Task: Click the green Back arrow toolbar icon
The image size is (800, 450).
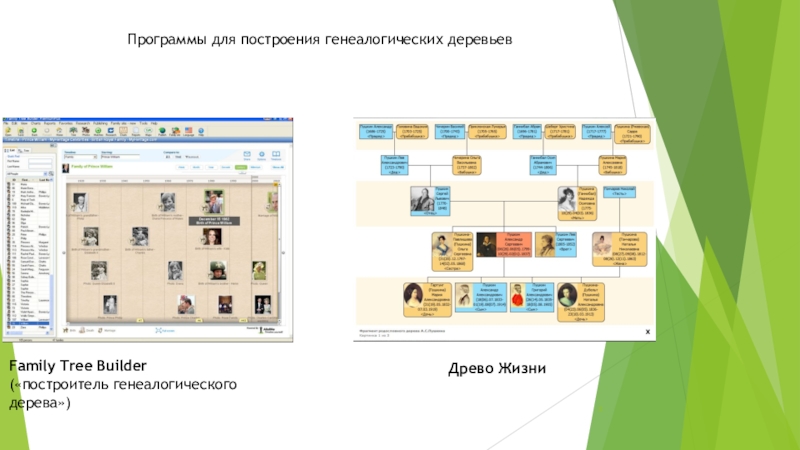Action: point(34,132)
